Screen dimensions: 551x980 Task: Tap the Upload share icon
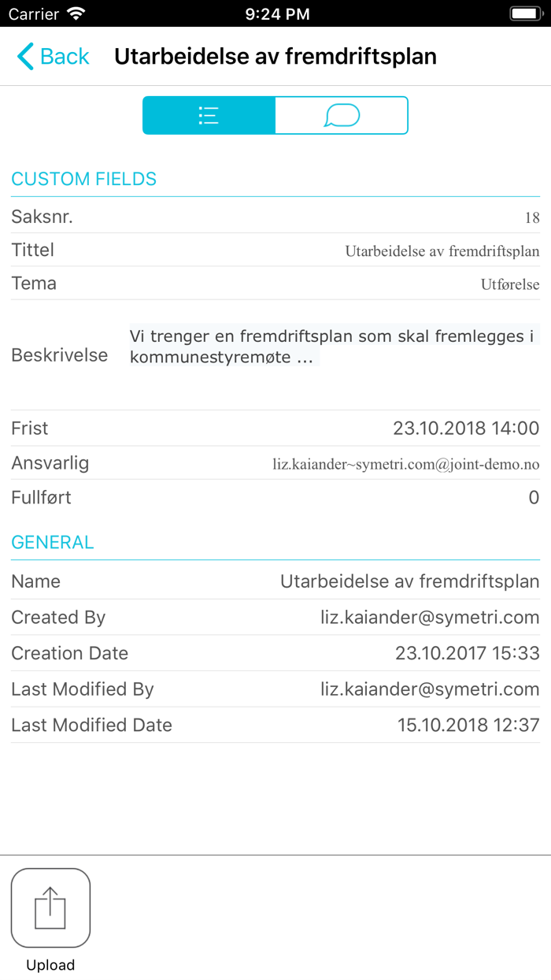(x=50, y=908)
